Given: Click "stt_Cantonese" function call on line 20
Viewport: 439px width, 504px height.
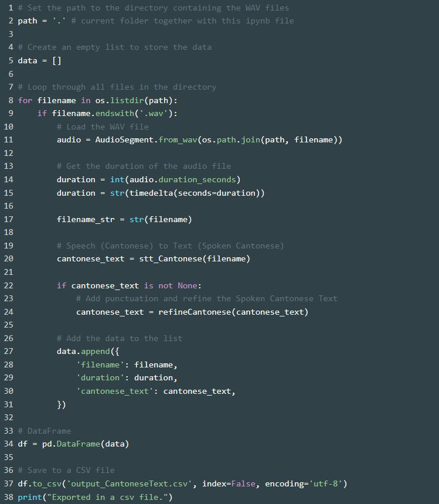Looking at the screenshot, I should 171,259.
